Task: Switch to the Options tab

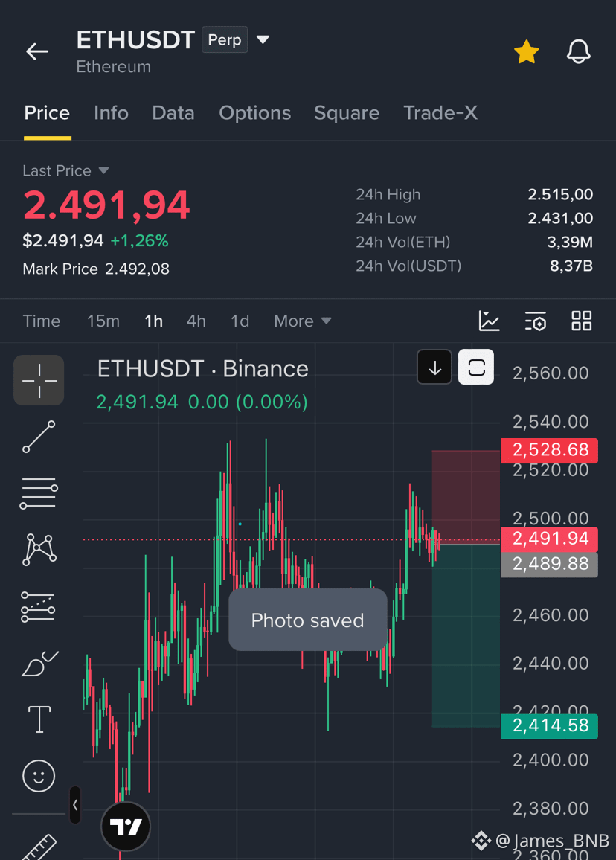Action: pos(255,113)
